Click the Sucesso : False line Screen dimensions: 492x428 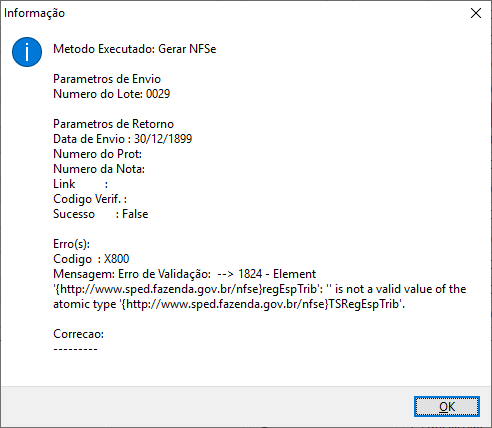pos(101,214)
